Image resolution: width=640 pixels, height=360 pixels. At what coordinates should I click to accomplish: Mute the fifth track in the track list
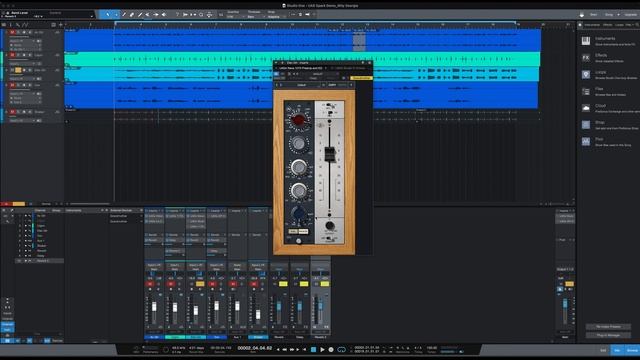pos(12,111)
